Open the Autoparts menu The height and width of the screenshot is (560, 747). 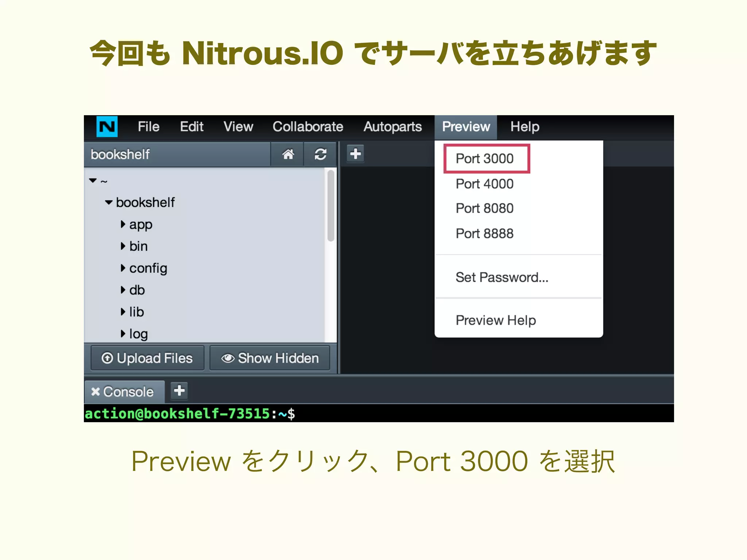[x=392, y=127]
